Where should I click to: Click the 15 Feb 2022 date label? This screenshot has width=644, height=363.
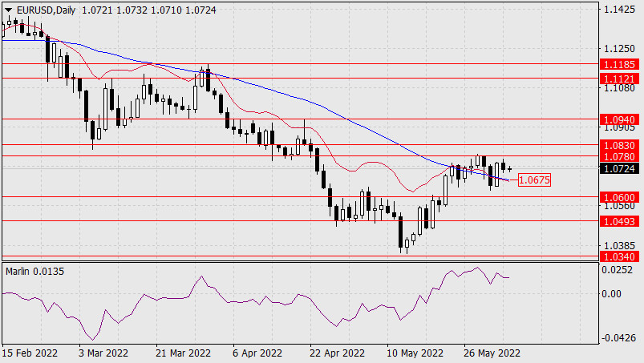pos(30,353)
